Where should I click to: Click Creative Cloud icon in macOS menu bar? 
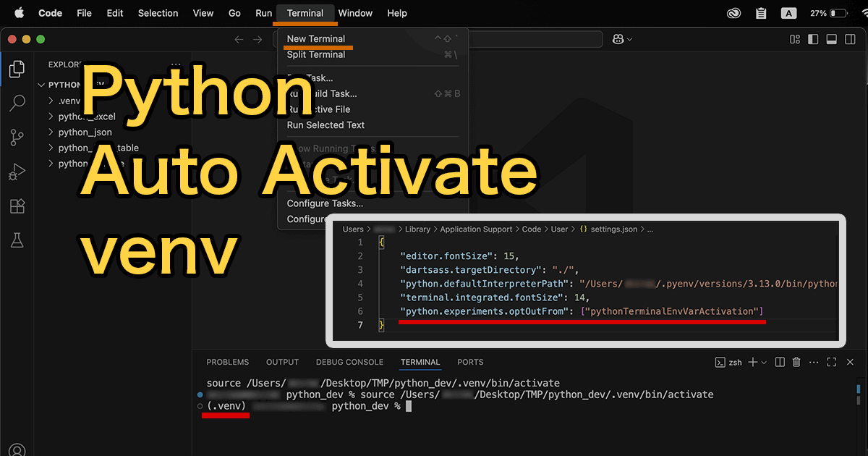click(734, 13)
